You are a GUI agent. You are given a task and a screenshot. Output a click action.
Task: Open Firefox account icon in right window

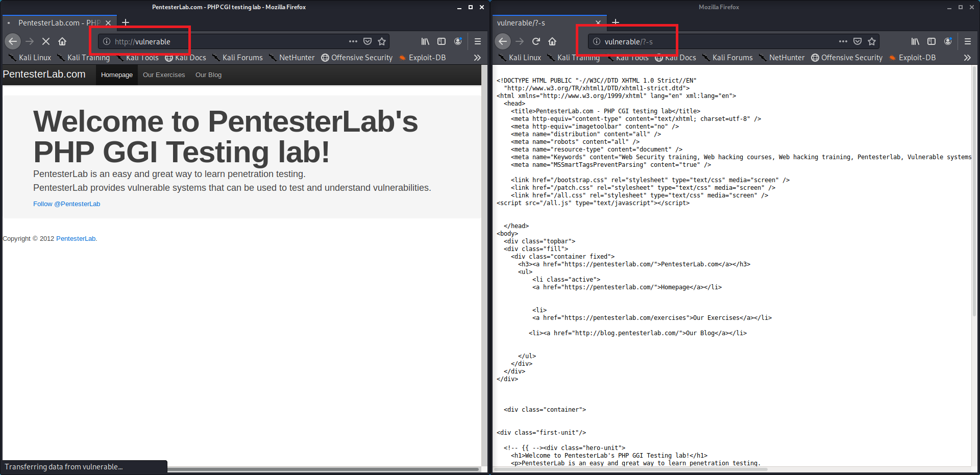point(948,41)
